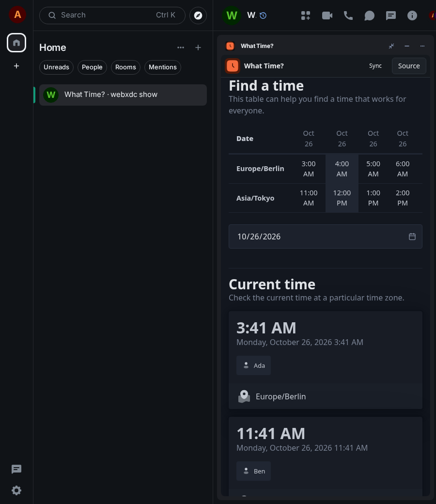The height and width of the screenshot is (504, 436).
Task: Filter by Unreads
Action: (x=56, y=67)
